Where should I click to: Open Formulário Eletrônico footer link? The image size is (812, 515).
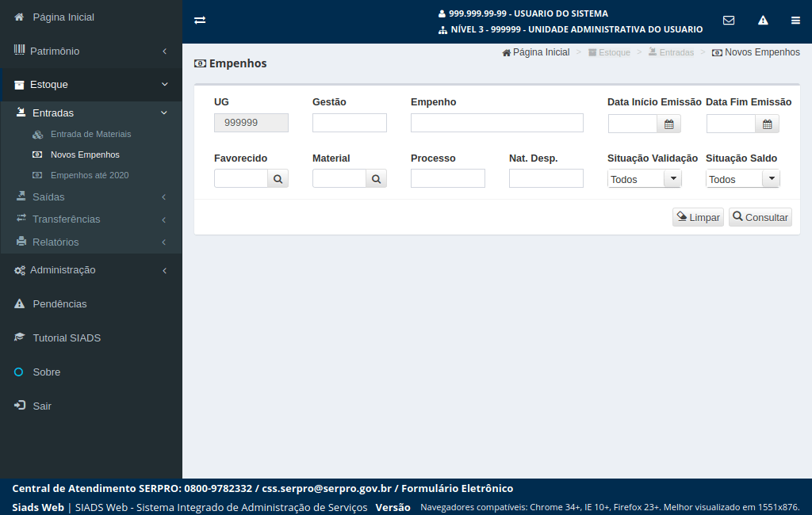[458, 489]
